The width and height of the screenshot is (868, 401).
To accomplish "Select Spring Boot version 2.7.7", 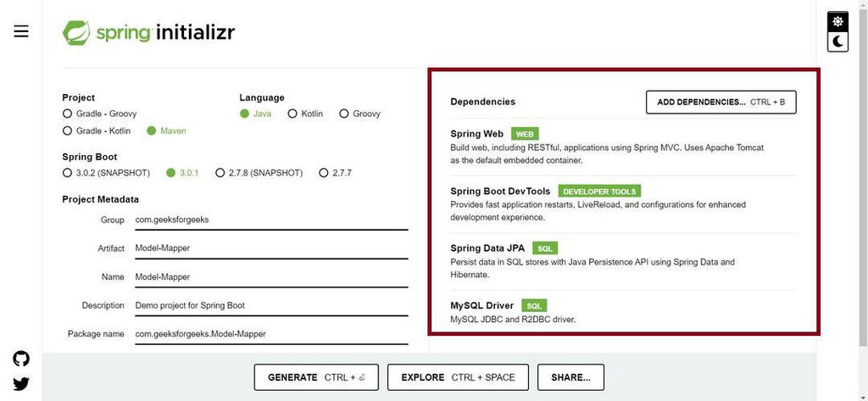I will (323, 173).
